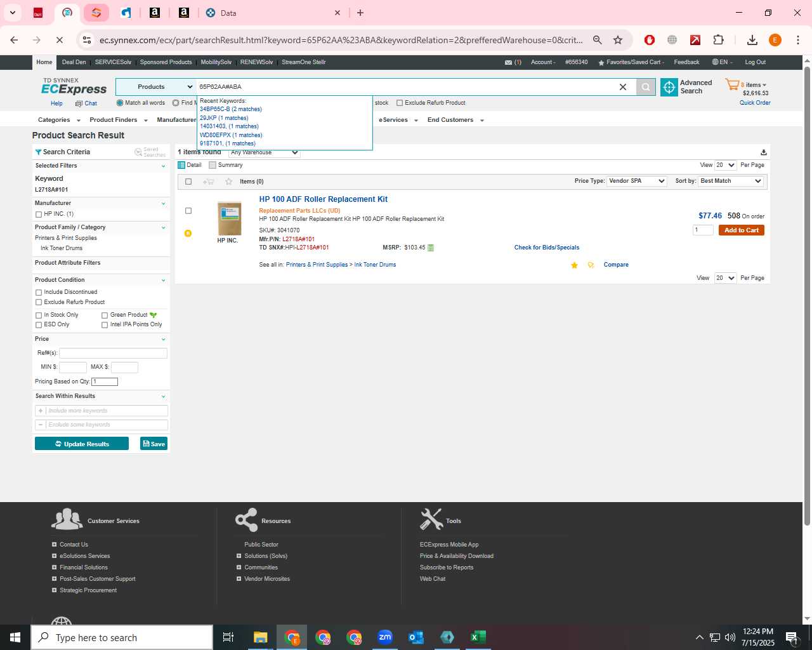Open Chat icon link
812x650 pixels.
[79, 103]
